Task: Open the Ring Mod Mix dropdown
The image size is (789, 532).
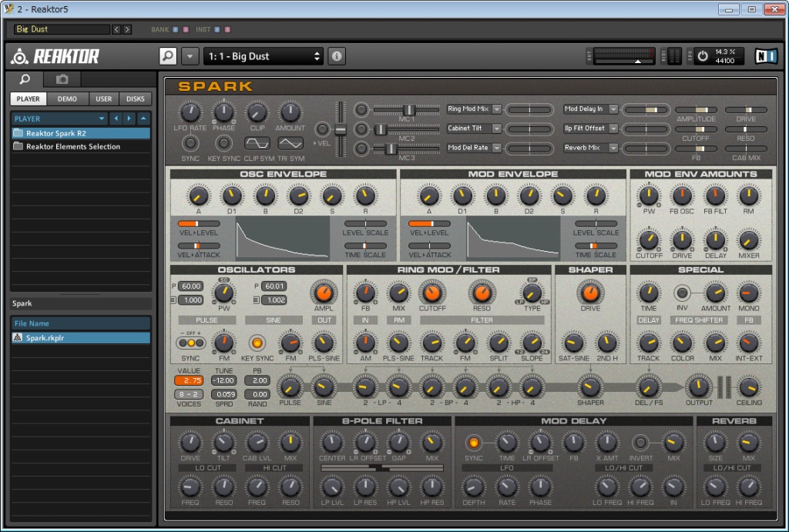Action: 474,109
